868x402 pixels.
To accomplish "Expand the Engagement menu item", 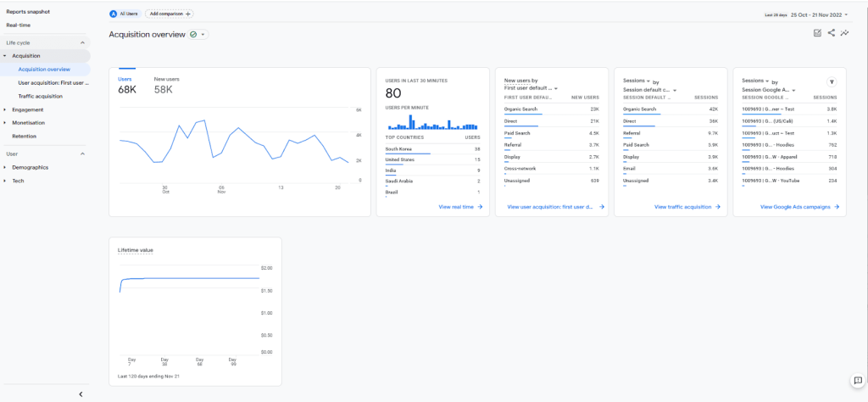I will point(5,109).
